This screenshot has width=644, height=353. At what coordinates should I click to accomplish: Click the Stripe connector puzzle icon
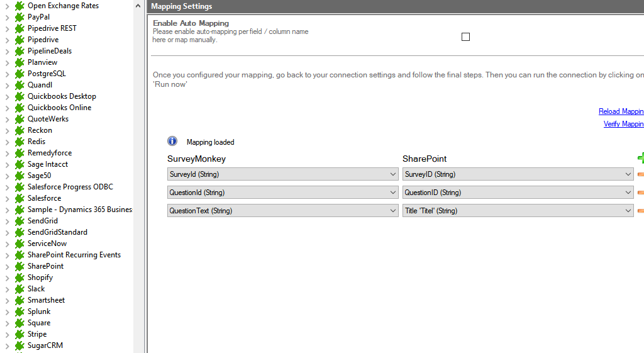coord(19,334)
